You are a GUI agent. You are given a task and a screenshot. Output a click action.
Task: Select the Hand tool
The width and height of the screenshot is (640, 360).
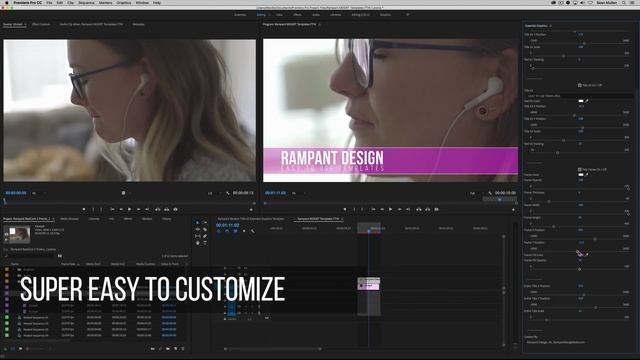coord(198,243)
